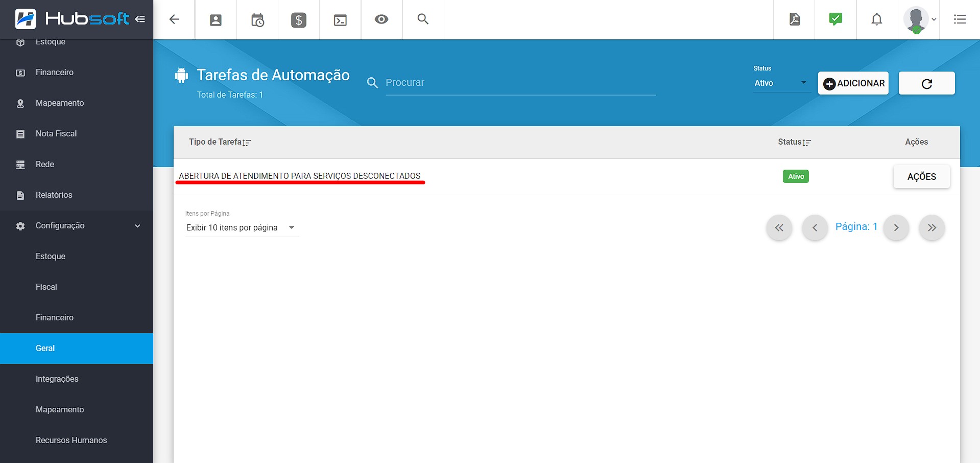Screen dimensions: 980x463
Task: Select the Geral submenu item
Action: tap(77, 349)
